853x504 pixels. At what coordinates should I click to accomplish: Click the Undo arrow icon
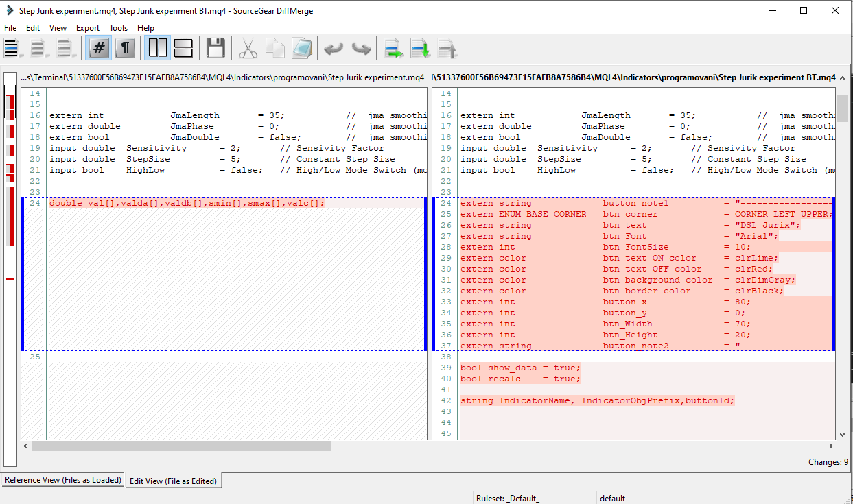point(334,48)
